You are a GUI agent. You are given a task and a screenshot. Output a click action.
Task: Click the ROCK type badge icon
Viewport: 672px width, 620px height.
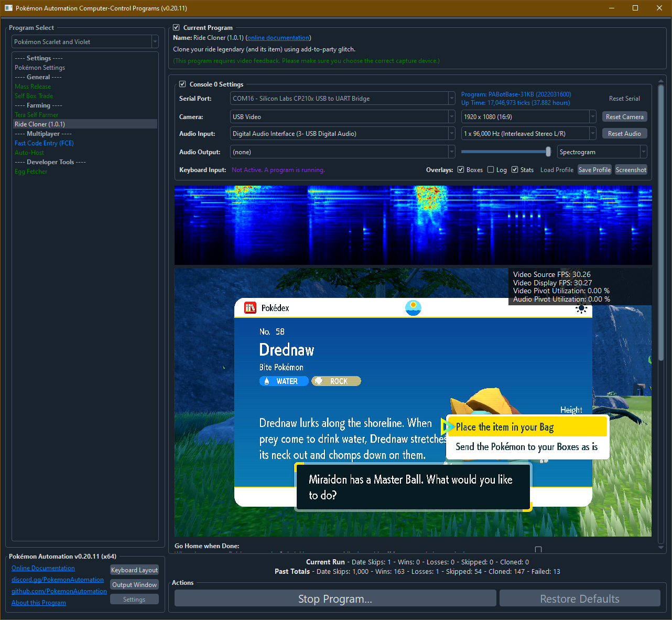pyautogui.click(x=319, y=381)
